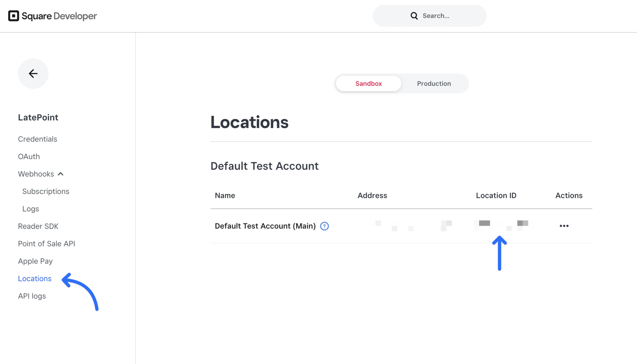
Task: Collapse the Webhooks section chevron
Action: pos(61,174)
